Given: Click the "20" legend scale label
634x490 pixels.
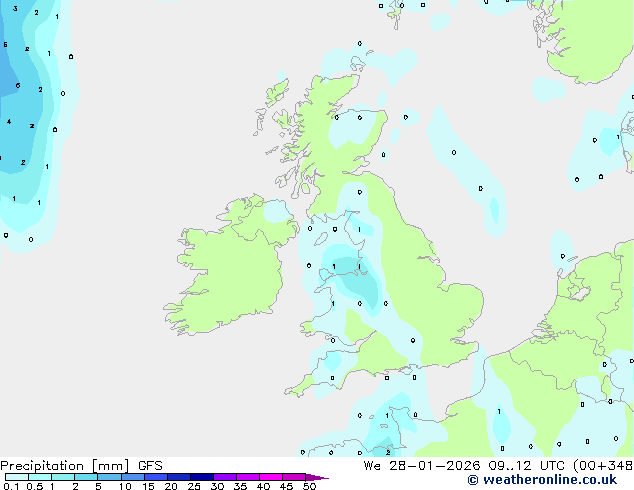Looking at the screenshot, I should (171, 486).
